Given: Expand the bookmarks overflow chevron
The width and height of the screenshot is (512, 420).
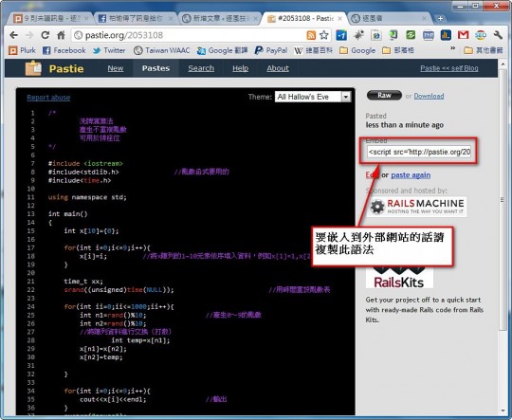Looking at the screenshot, I should pos(452,48).
